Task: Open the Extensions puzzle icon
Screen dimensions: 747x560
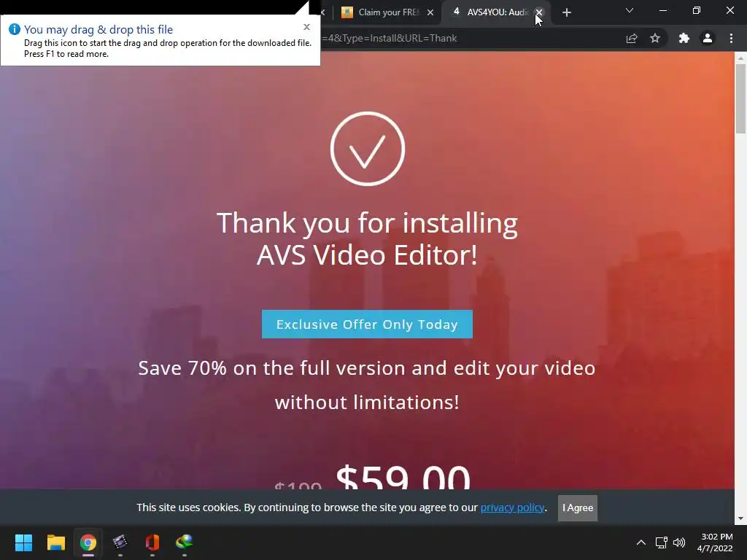Action: pos(684,38)
